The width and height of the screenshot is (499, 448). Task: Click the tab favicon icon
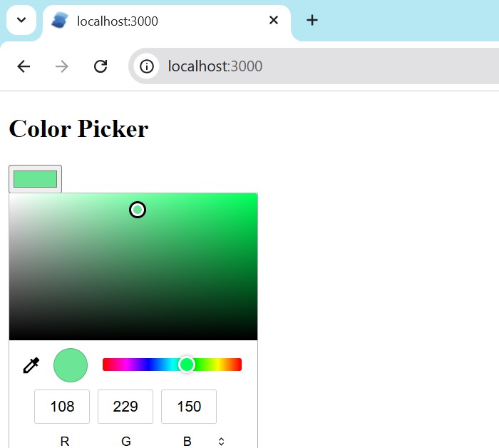pyautogui.click(x=60, y=21)
